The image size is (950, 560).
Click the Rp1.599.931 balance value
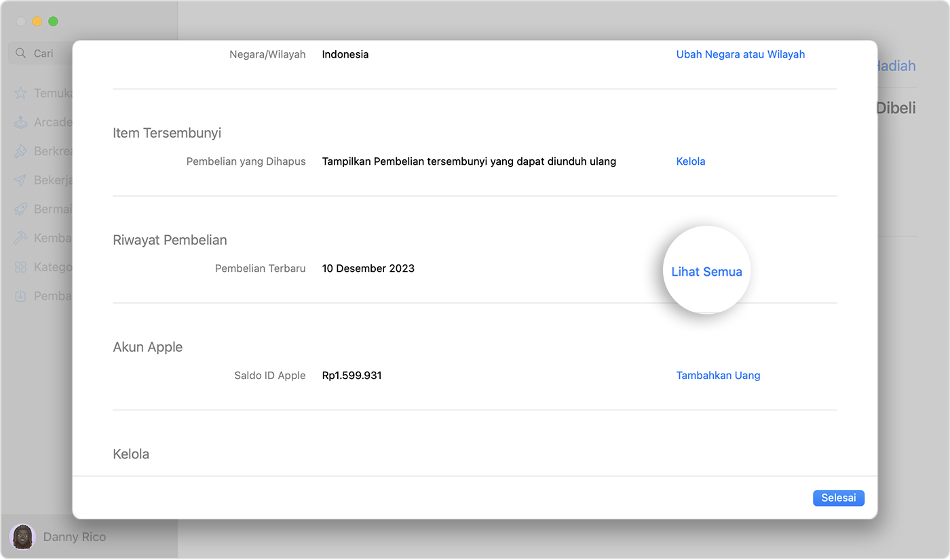point(352,376)
